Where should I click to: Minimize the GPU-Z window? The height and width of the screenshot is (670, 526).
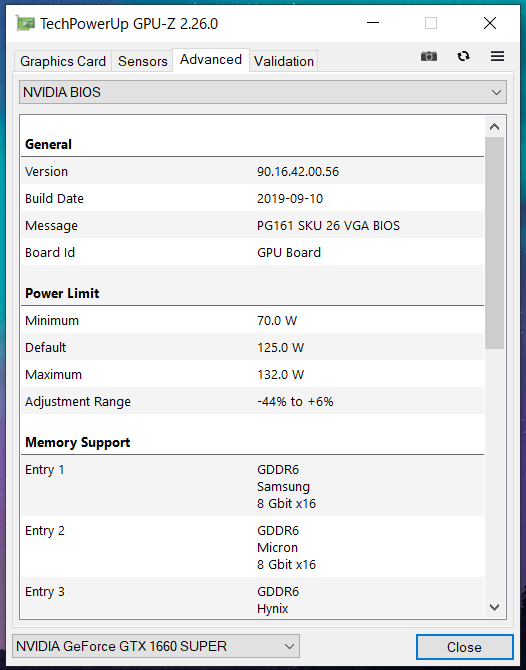pyautogui.click(x=373, y=23)
